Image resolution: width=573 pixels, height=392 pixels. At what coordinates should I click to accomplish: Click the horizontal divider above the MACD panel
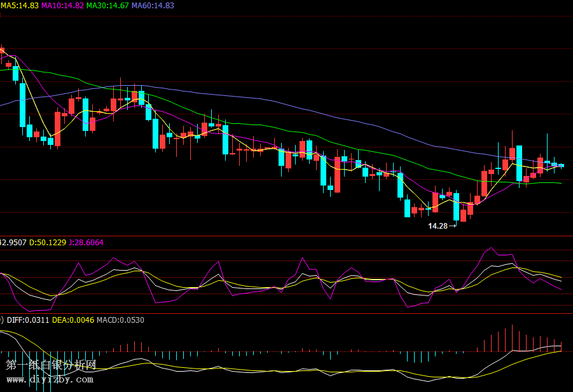pyautogui.click(x=286, y=313)
